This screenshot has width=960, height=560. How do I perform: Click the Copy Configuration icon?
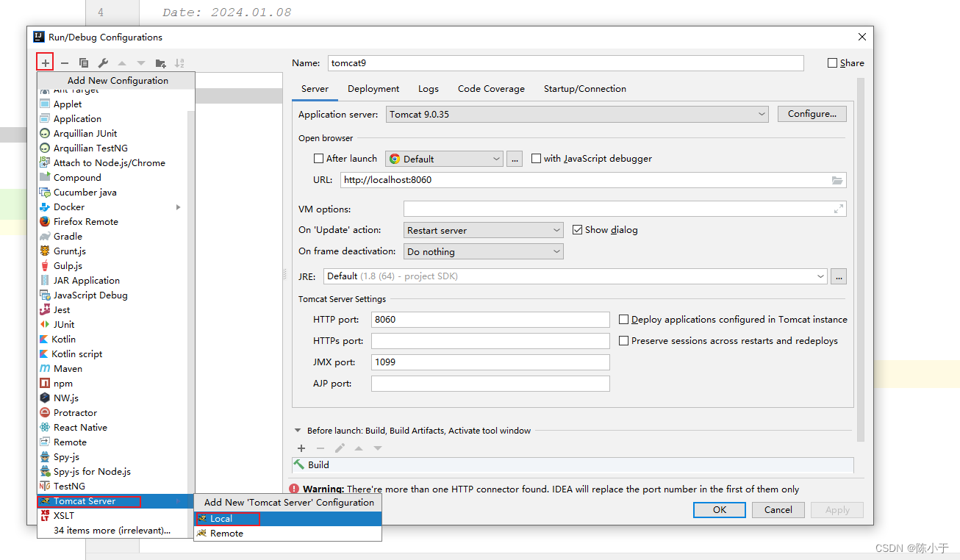(x=84, y=63)
